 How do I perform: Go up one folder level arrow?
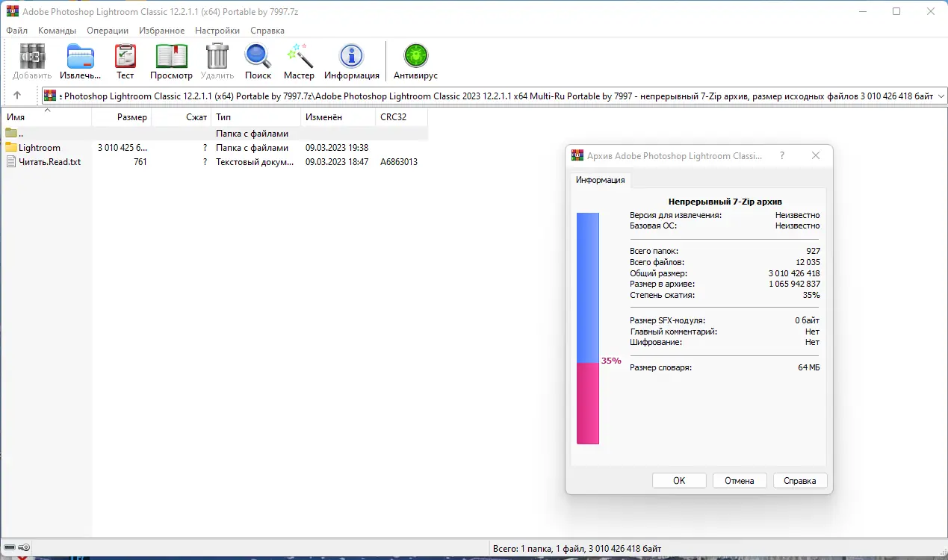17,96
